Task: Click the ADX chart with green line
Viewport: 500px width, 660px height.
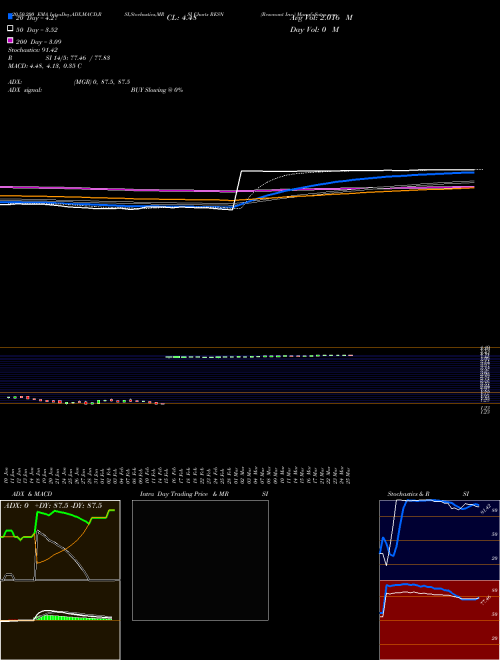Action: [x=60, y=540]
